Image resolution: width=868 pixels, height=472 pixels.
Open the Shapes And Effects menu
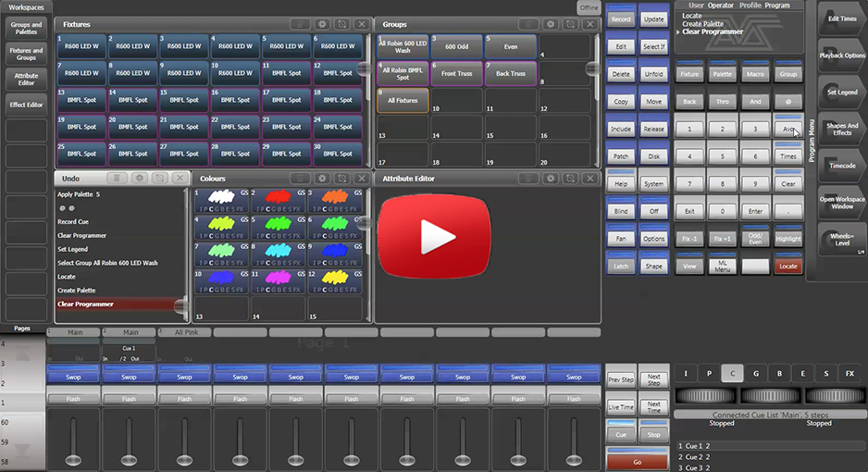pos(840,128)
